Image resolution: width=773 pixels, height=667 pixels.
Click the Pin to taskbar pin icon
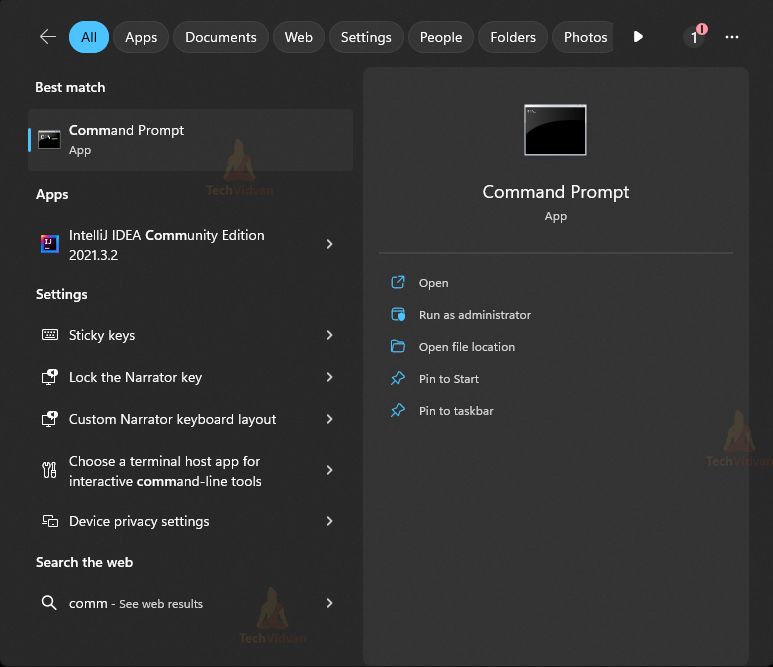398,411
